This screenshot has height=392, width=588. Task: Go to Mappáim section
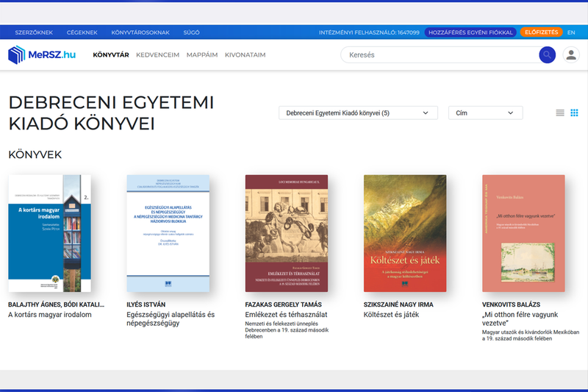coord(202,55)
